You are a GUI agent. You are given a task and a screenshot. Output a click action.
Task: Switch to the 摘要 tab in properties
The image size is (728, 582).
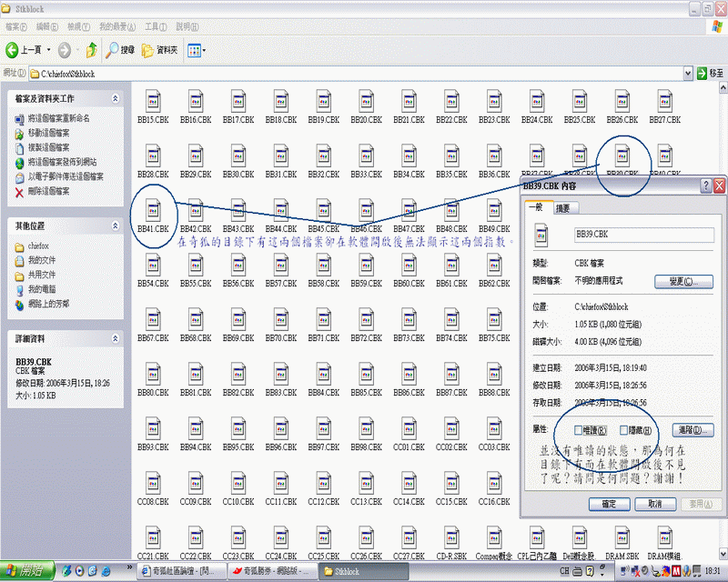(x=562, y=208)
